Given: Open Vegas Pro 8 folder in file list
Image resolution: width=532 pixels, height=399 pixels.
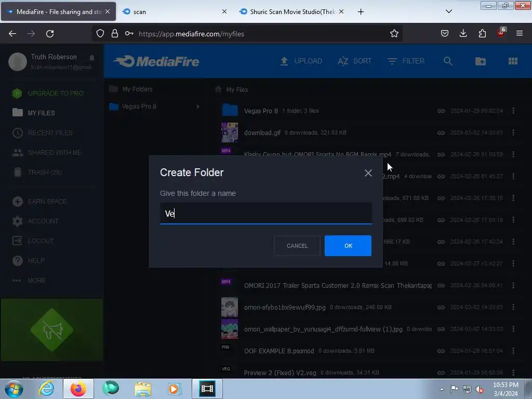Looking at the screenshot, I should (x=261, y=111).
